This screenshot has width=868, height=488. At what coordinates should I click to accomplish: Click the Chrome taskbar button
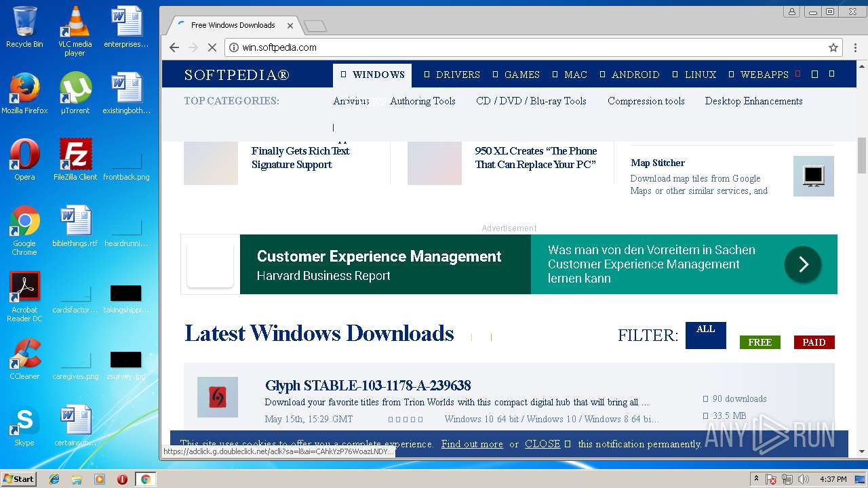(145, 479)
